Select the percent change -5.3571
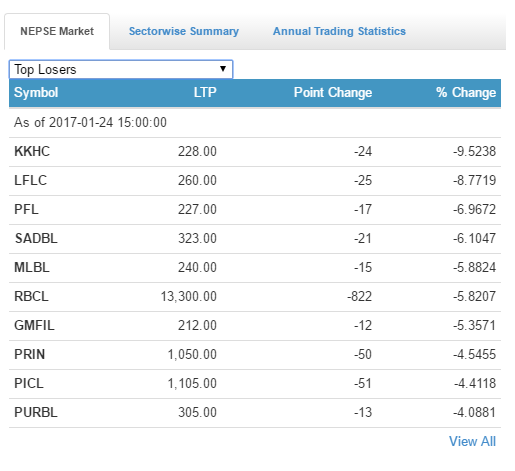Screen dimensions: 515x471 point(474,325)
